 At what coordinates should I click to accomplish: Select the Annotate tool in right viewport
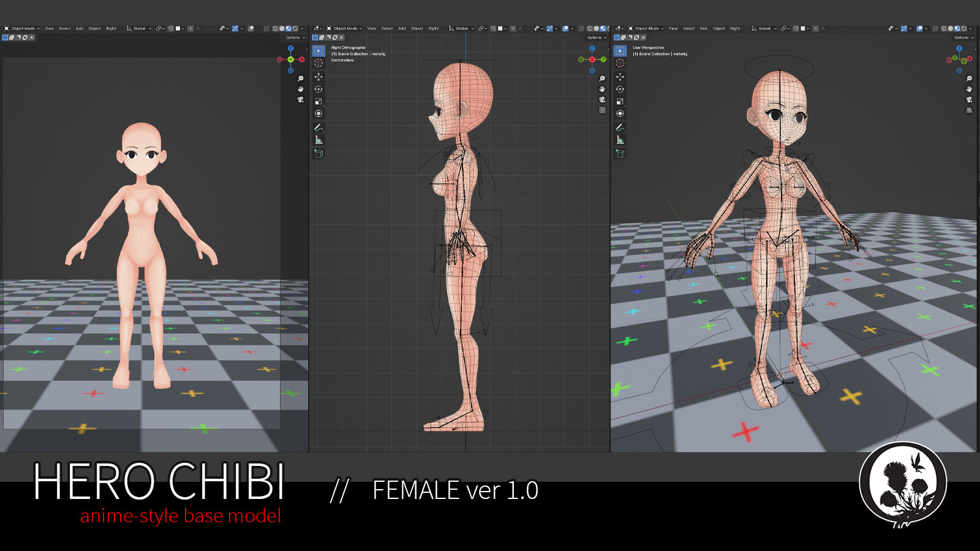[620, 127]
